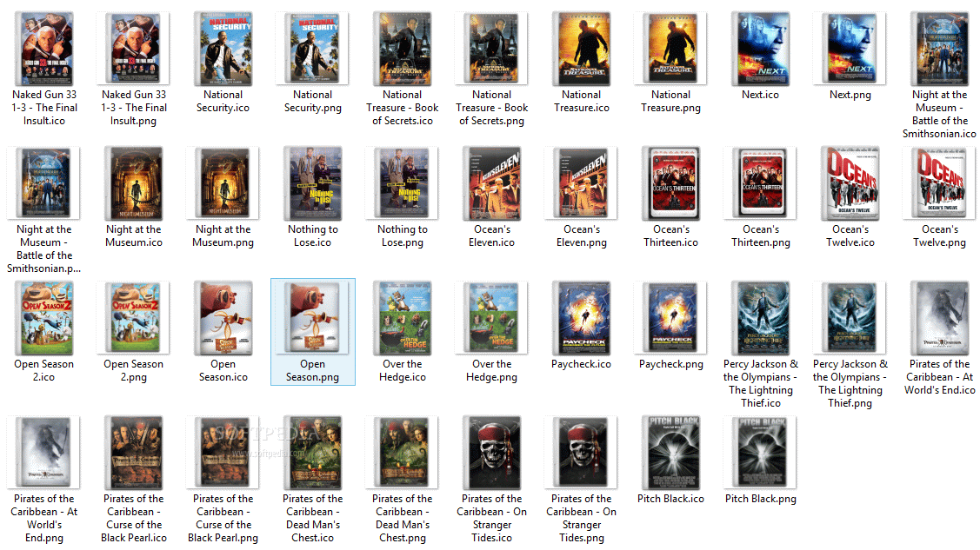Viewport: 980px width, 550px height.
Task: Click Night at the Museum - Battle of the Smithsonian.p... icon
Action: tap(43, 183)
